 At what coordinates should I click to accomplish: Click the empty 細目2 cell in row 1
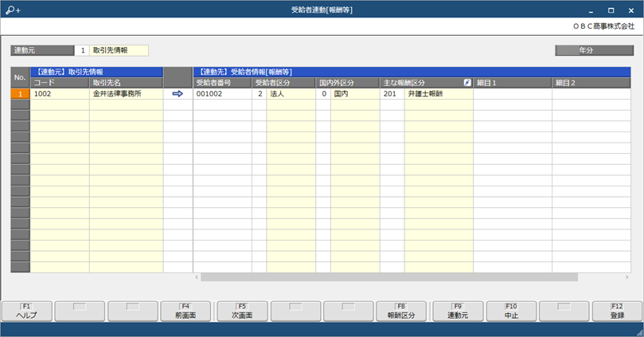[591, 94]
